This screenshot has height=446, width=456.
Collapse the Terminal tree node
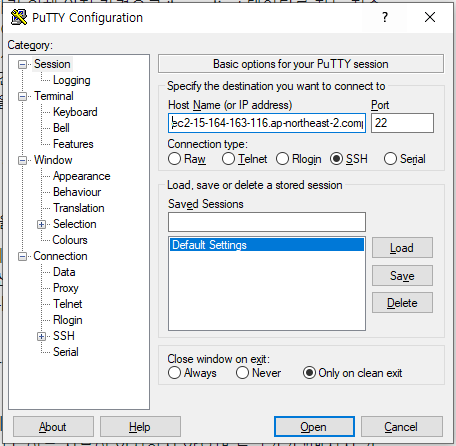(x=22, y=96)
